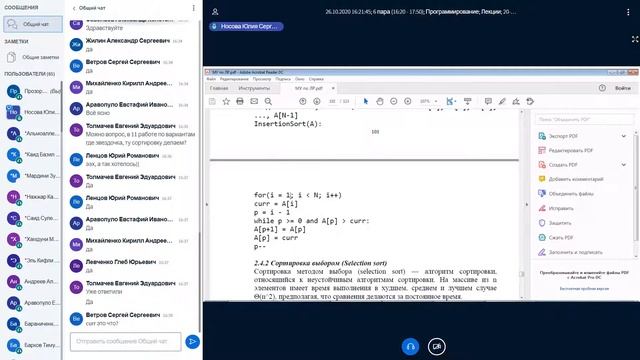Go to previous page with up arrow
Viewport: 640px width, 360px height.
302,102
